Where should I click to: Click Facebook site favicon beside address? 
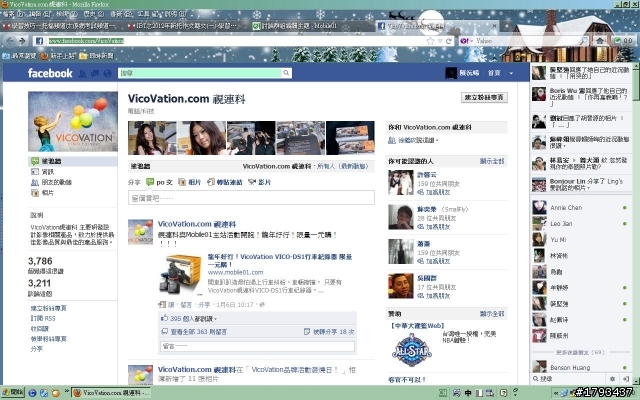pos(39,41)
